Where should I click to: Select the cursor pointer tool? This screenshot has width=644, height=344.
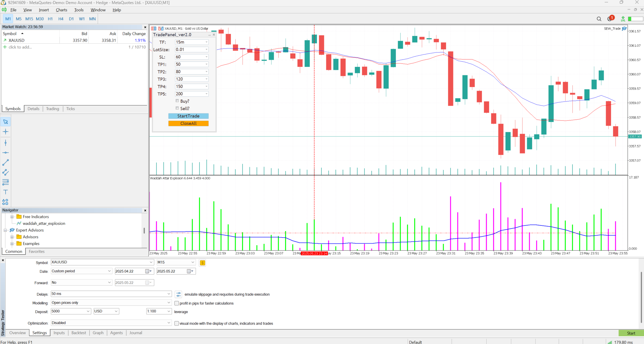(x=5, y=122)
